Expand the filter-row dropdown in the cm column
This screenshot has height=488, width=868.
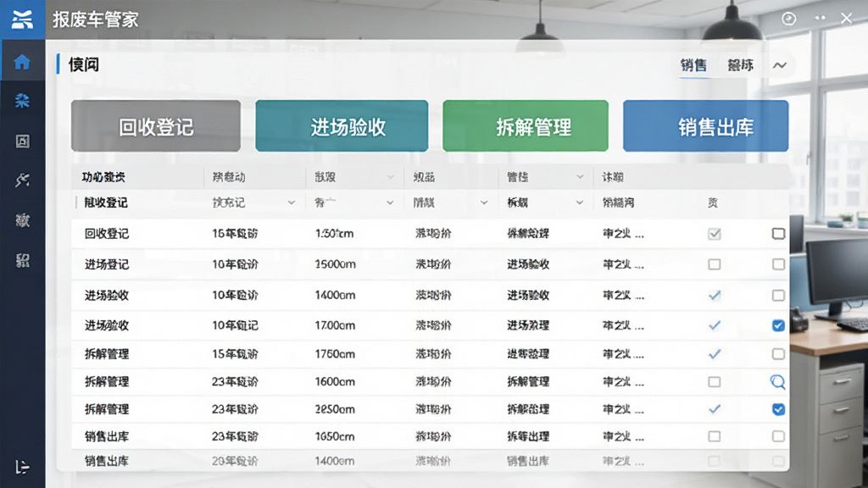point(390,202)
